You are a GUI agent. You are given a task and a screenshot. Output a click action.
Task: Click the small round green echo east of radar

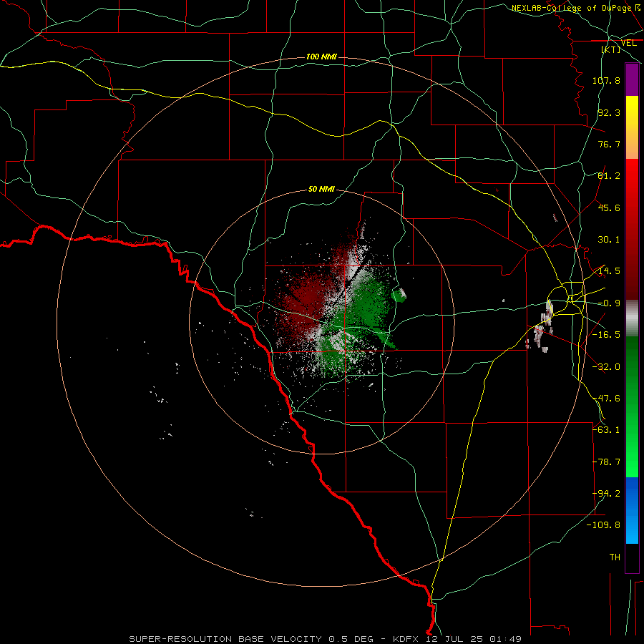pyautogui.click(x=398, y=295)
